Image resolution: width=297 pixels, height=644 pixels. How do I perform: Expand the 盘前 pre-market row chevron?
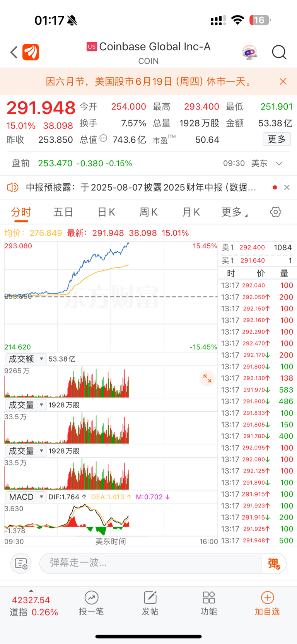tap(279, 163)
